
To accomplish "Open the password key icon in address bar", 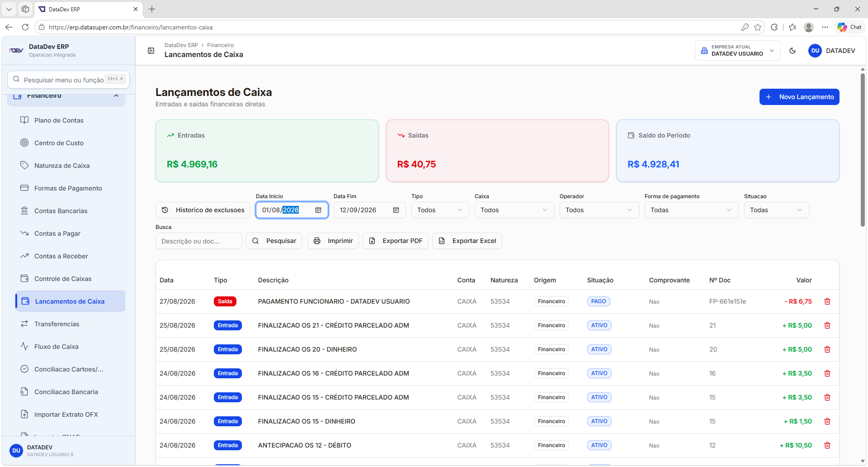I will click(745, 27).
